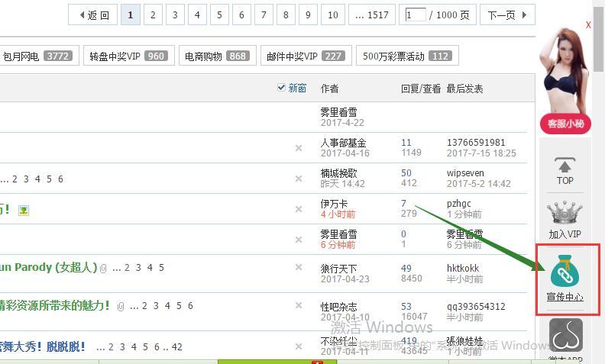The width and height of the screenshot is (605, 364).
Task: Click the X icon on 人事部基金 row
Action: coord(299,148)
